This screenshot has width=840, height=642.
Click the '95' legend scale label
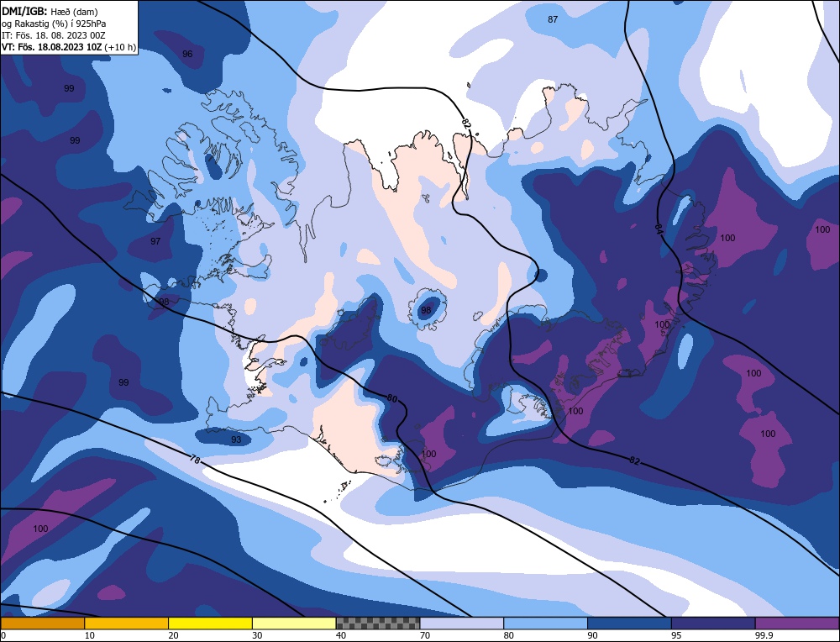(x=676, y=635)
